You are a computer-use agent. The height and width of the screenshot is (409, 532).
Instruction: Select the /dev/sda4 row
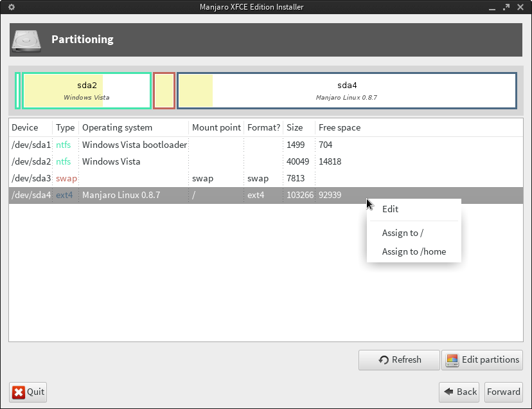pyautogui.click(x=266, y=195)
